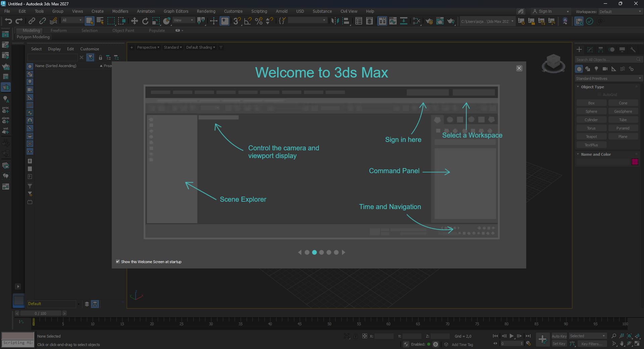This screenshot has height=349, width=644.
Task: Switch to the Modify command panel tab
Action: [590, 50]
